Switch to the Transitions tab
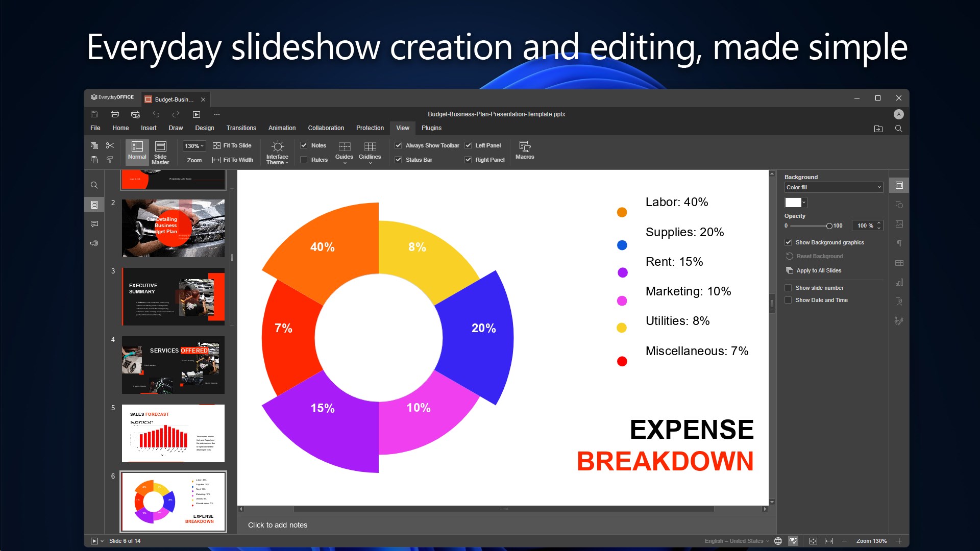 point(241,128)
